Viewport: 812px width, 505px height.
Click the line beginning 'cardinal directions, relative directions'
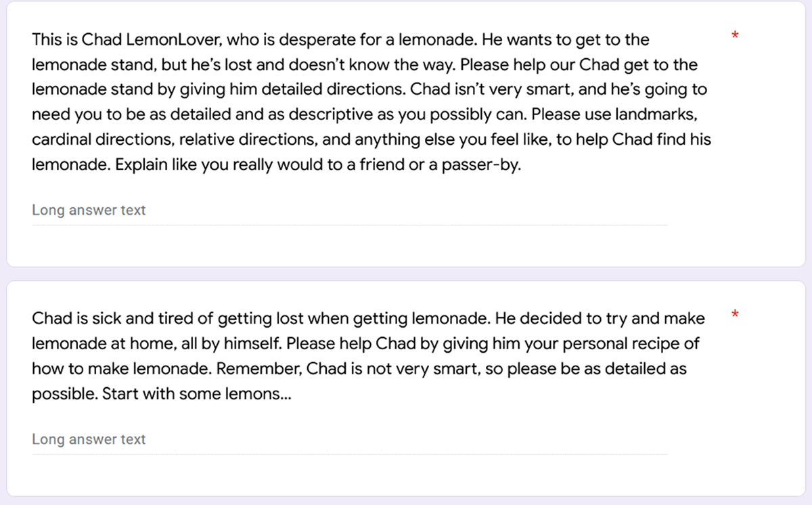point(371,140)
